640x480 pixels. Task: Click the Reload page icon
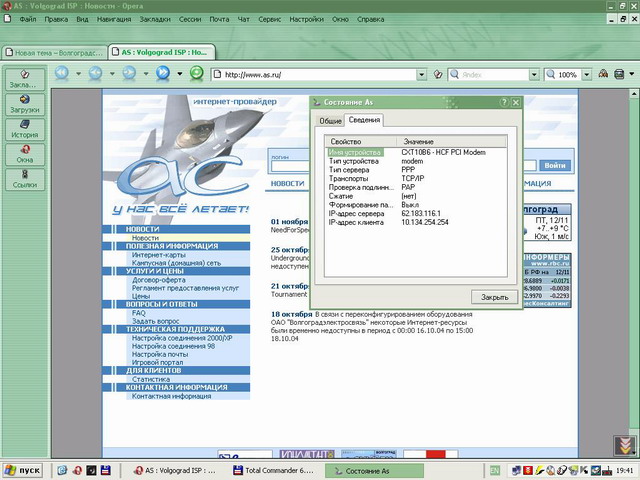[x=197, y=73]
